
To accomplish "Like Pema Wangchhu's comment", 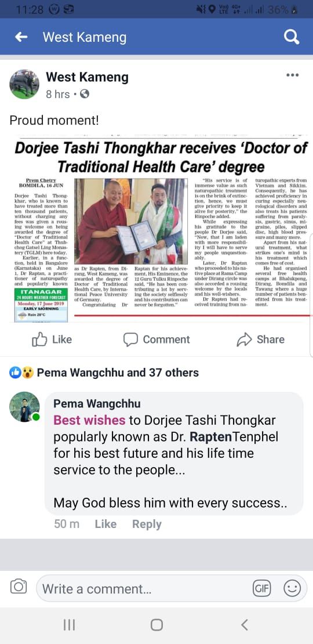I will 105,524.
